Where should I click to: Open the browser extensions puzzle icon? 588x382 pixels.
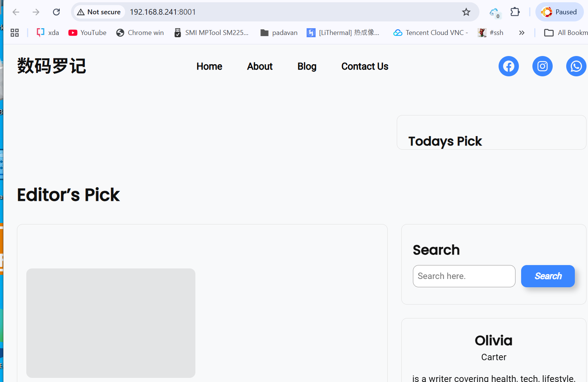(x=515, y=12)
